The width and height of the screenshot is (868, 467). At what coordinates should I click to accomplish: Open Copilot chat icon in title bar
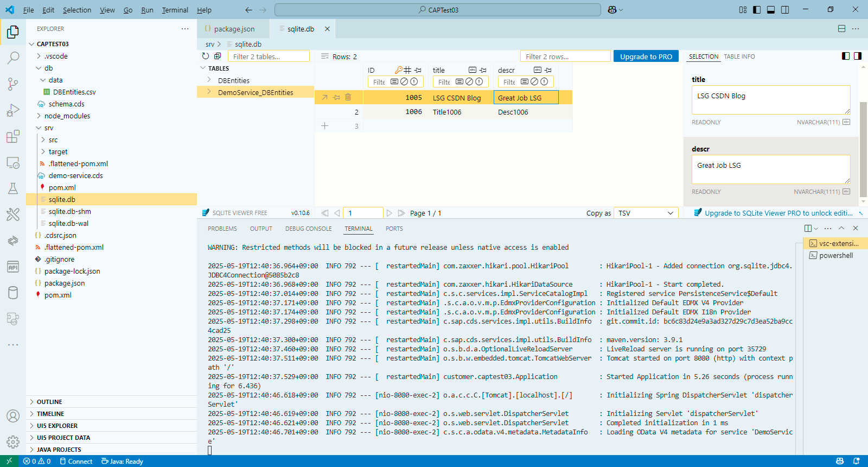(612, 10)
